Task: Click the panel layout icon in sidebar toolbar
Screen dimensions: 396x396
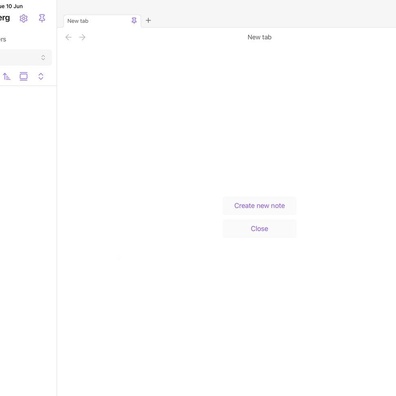Action: point(24,76)
